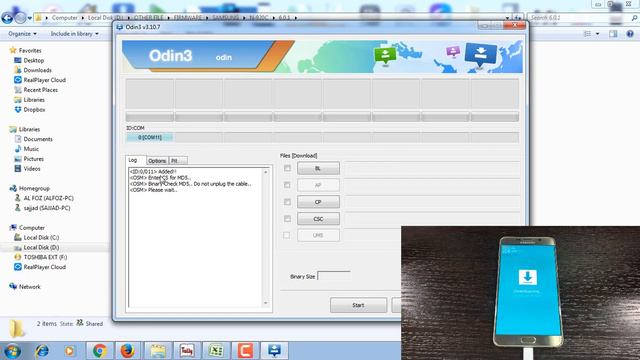Toggle Explorer preview pane icon
This screenshot has height=360, width=640.
(613, 34)
